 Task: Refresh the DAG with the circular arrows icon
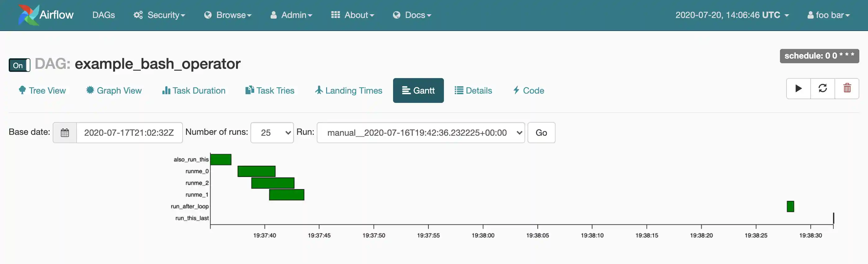coord(822,89)
